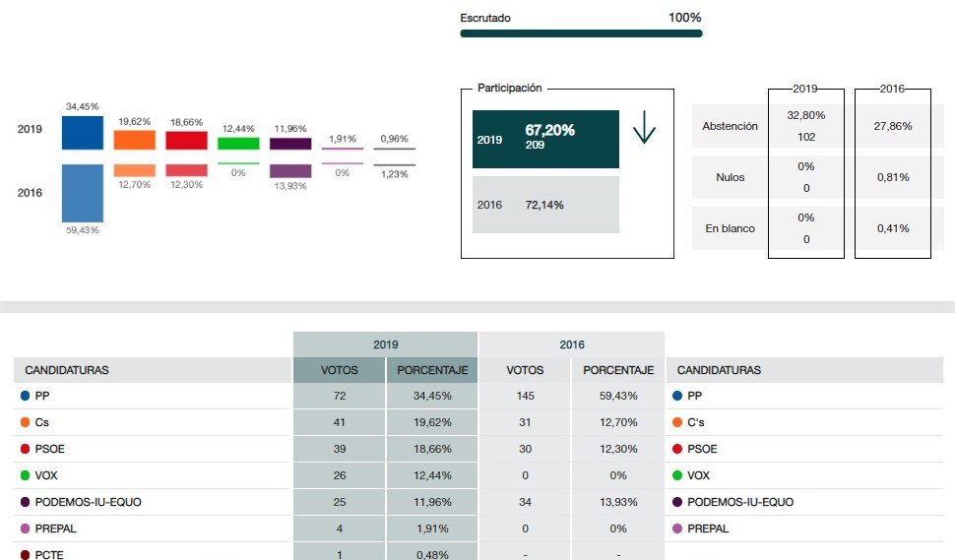The height and width of the screenshot is (560, 955).
Task: Click the 2019 blue 34,45% chart bar
Action: pyautogui.click(x=83, y=133)
